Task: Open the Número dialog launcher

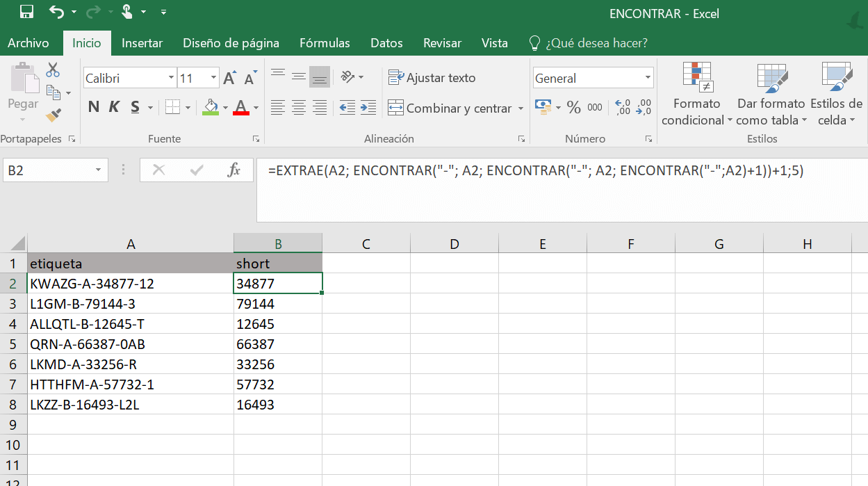Action: (x=648, y=139)
